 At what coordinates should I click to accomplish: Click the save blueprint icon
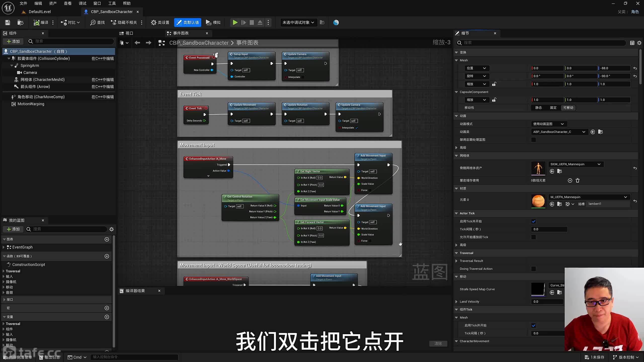8,23
